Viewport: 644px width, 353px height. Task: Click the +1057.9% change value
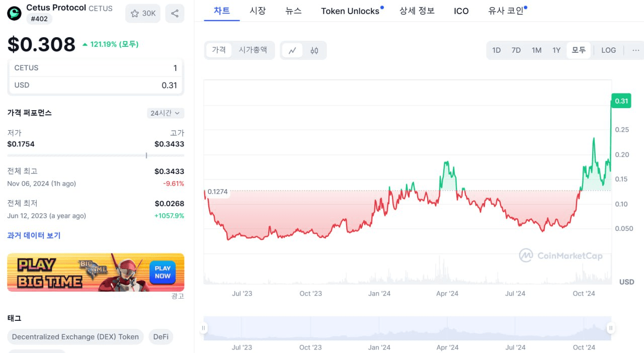click(x=170, y=216)
